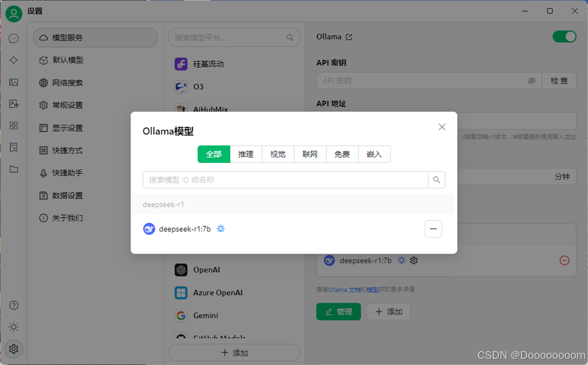
Task: Open 快捷方式 settings section
Action: click(x=96, y=150)
